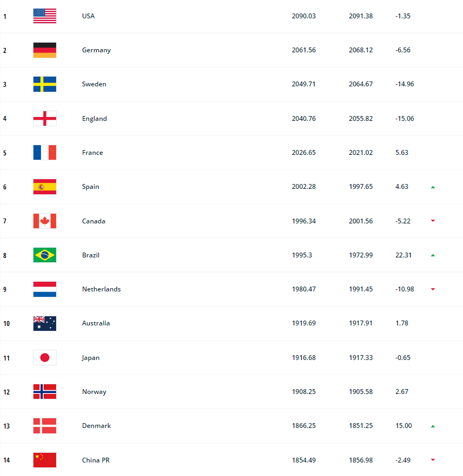
Task: Click rank number 11 for Japan
Action: pos(6,358)
